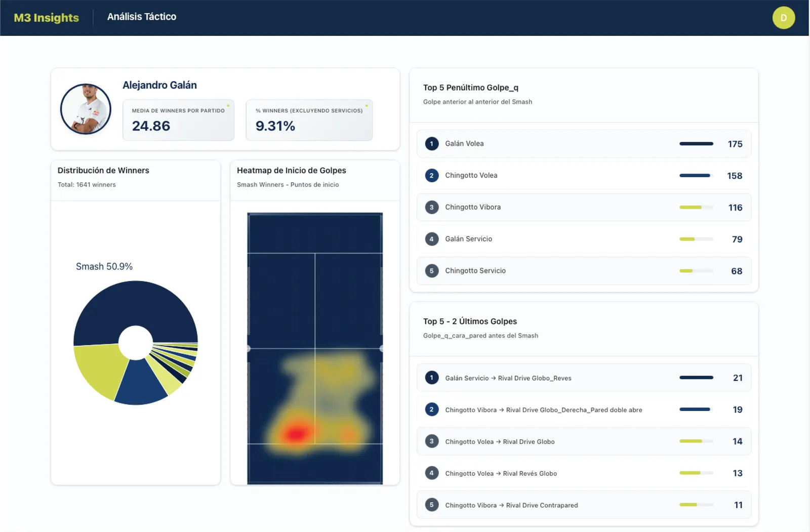Click rank 3 badge beside Chingotto Víbora 116
This screenshot has height=532, width=810.
431,208
